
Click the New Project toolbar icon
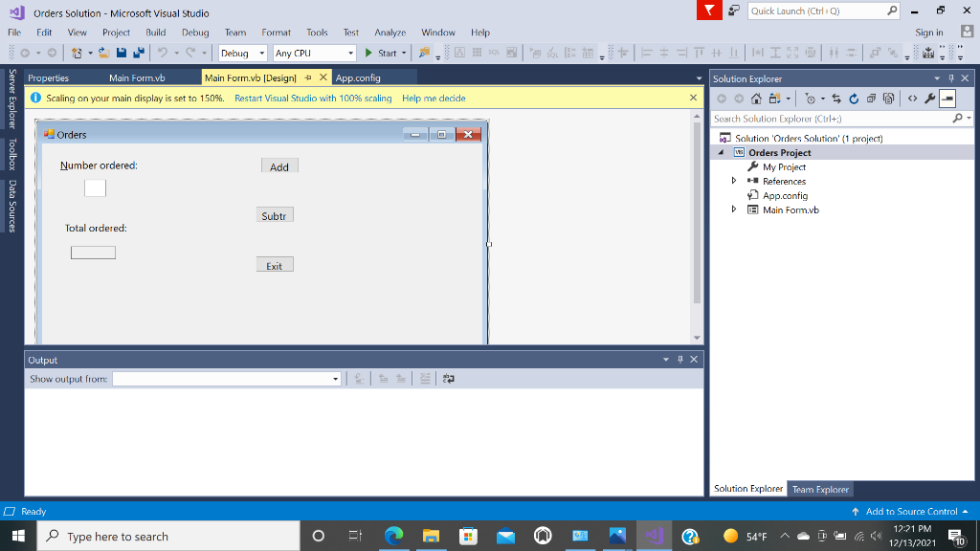77,54
